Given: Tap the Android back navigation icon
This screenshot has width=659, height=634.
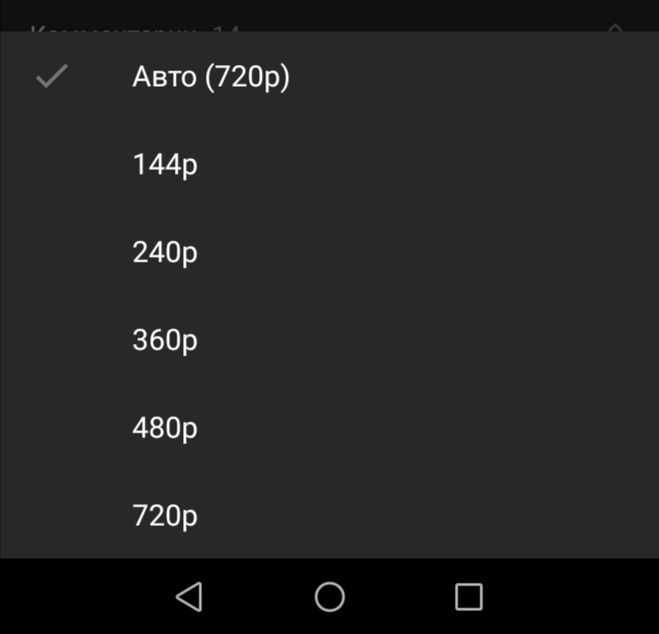Looking at the screenshot, I should coord(189,597).
